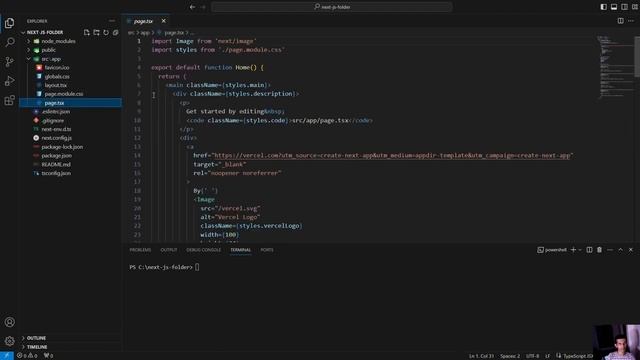Select the powershell terminal instance
The width and height of the screenshot is (640, 360).
(x=552, y=250)
